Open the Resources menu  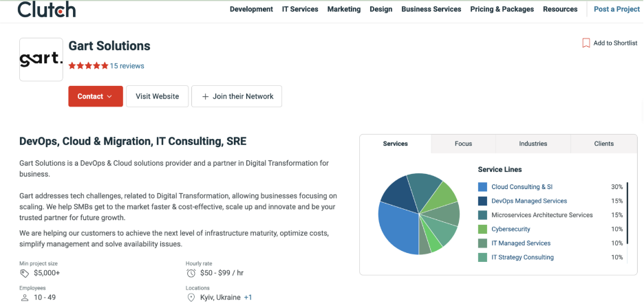coord(560,9)
